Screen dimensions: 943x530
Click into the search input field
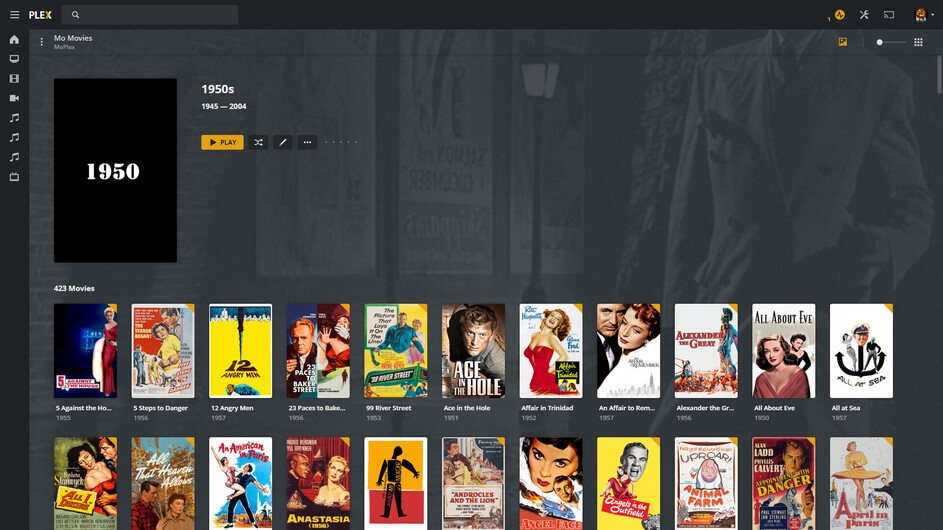pyautogui.click(x=150, y=15)
